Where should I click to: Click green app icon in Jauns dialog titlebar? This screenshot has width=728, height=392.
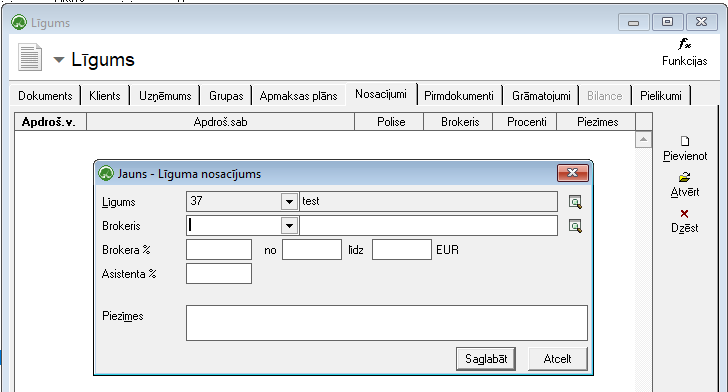(106, 174)
